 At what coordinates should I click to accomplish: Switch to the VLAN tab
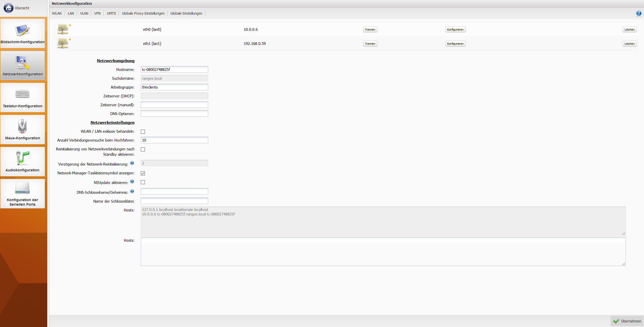(84, 13)
